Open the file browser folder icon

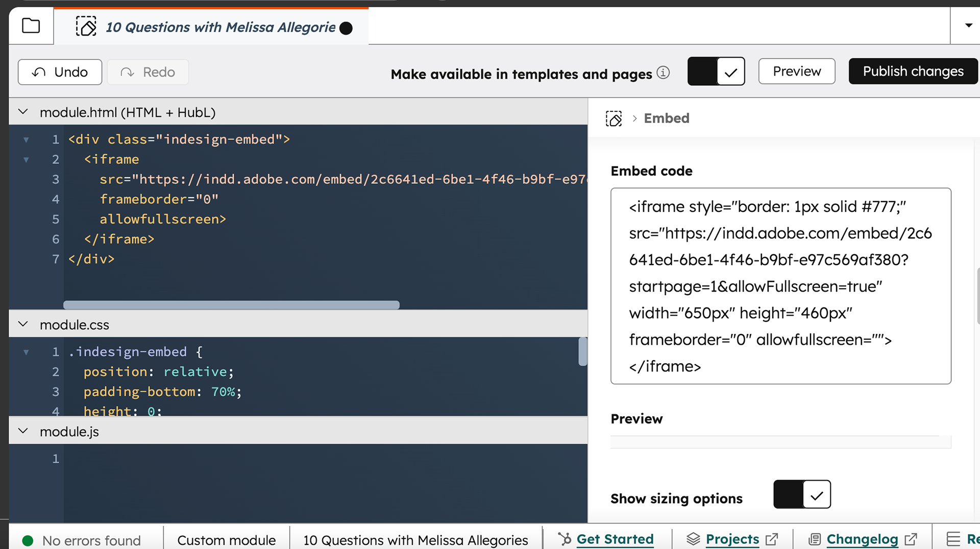point(31,26)
